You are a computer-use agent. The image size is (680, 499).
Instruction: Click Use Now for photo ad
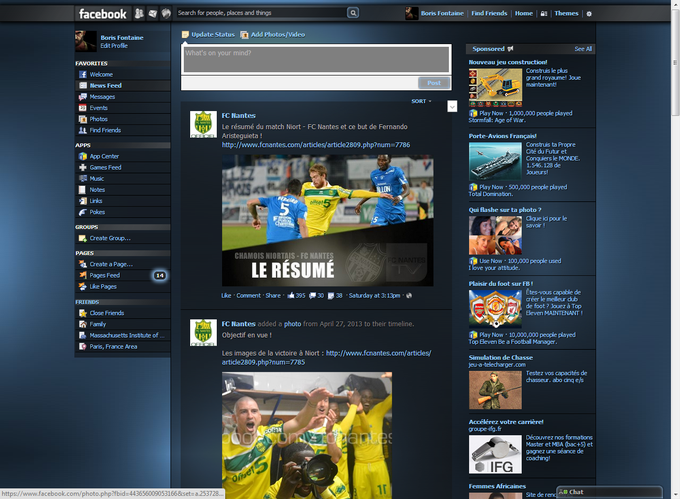click(x=490, y=261)
